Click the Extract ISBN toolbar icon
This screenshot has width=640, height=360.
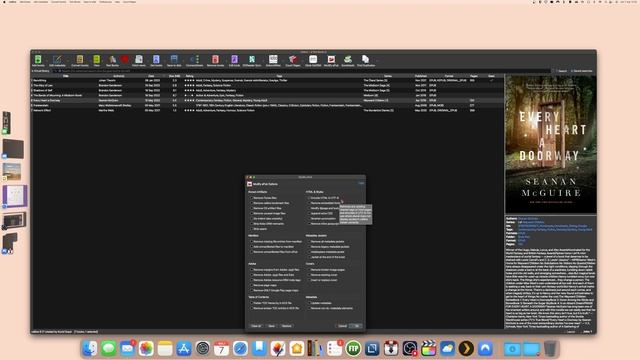[x=273, y=61]
